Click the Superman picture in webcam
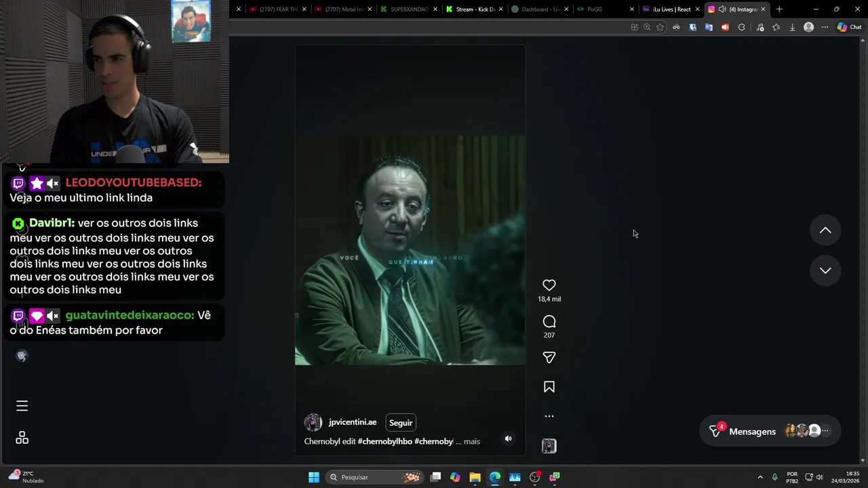 pos(191,22)
